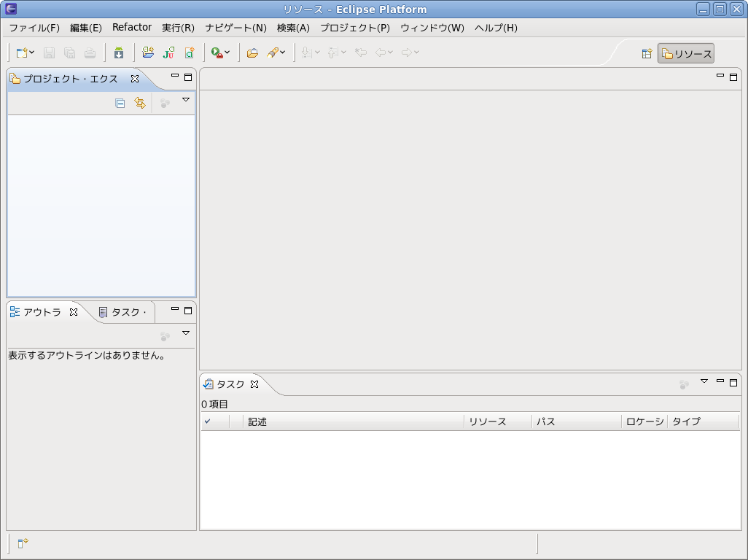Open the ナビゲート(N) menu
This screenshot has width=748, height=560.
(235, 28)
